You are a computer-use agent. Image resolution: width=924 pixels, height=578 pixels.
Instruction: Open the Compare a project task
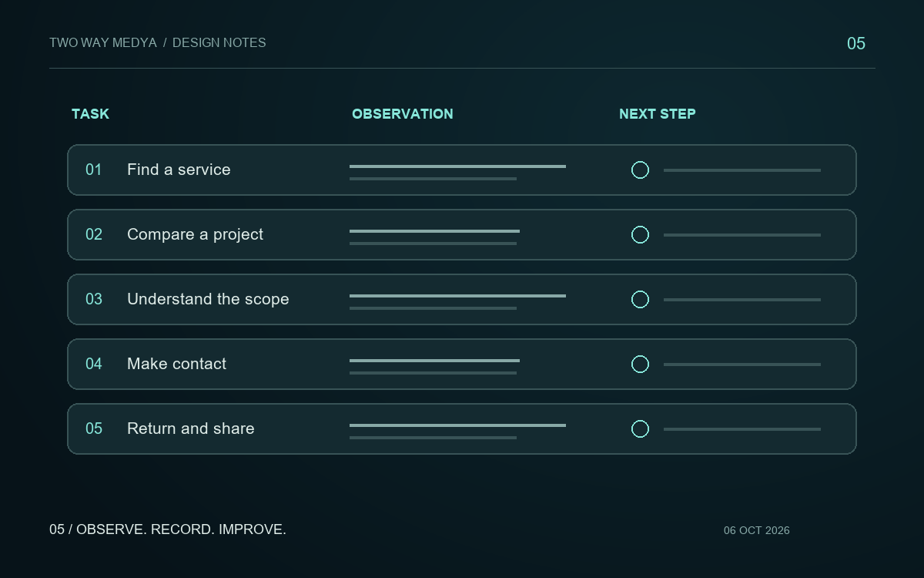[195, 234]
